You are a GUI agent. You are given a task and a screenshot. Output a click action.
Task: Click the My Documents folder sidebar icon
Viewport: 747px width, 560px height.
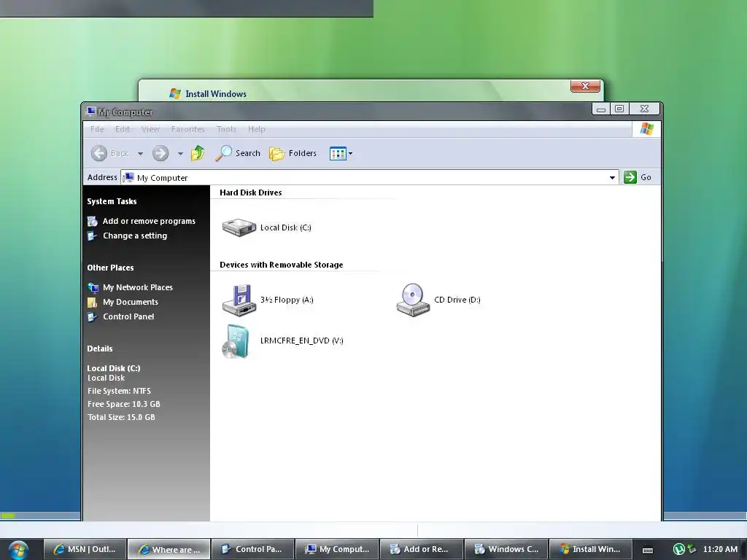(x=93, y=303)
